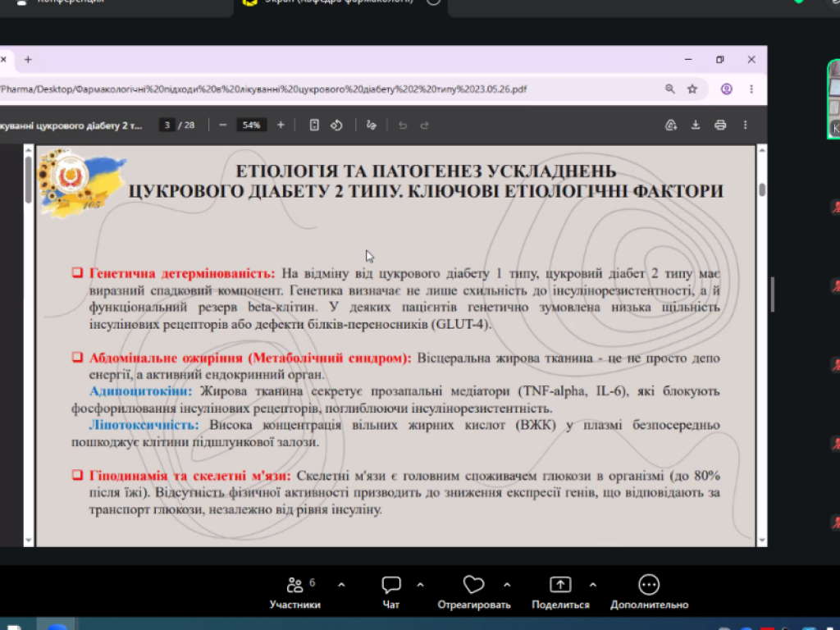
Task: Expand the Чат options arrow
Action: [420, 584]
